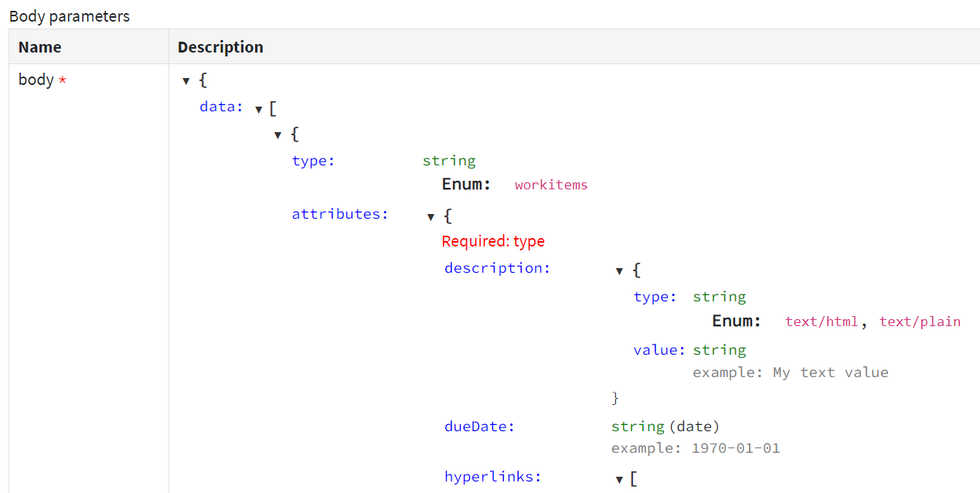
Task: Collapse the data array using its triangle
Action: point(258,108)
